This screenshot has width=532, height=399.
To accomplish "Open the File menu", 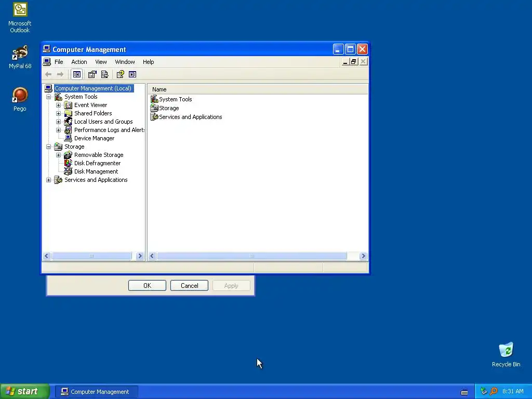I will pos(59,62).
